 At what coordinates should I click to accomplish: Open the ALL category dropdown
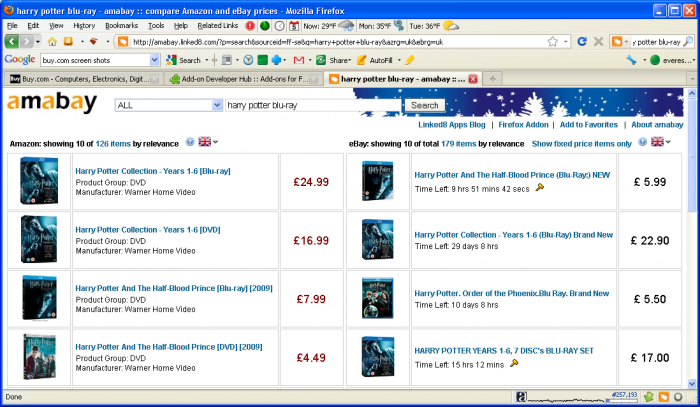point(169,105)
